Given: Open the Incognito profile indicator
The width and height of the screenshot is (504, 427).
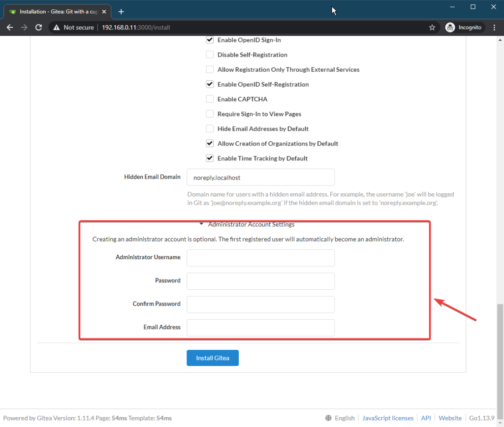Looking at the screenshot, I should pos(465,28).
